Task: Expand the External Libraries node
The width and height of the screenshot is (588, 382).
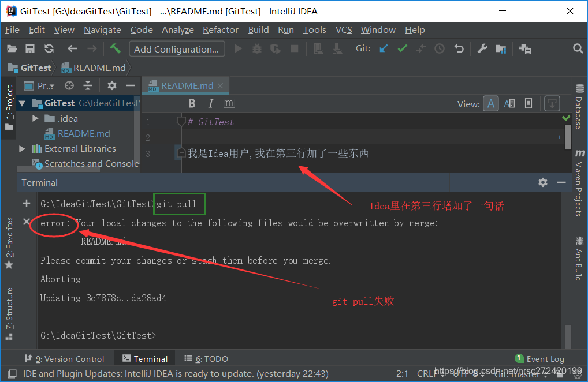Action: pyautogui.click(x=23, y=149)
